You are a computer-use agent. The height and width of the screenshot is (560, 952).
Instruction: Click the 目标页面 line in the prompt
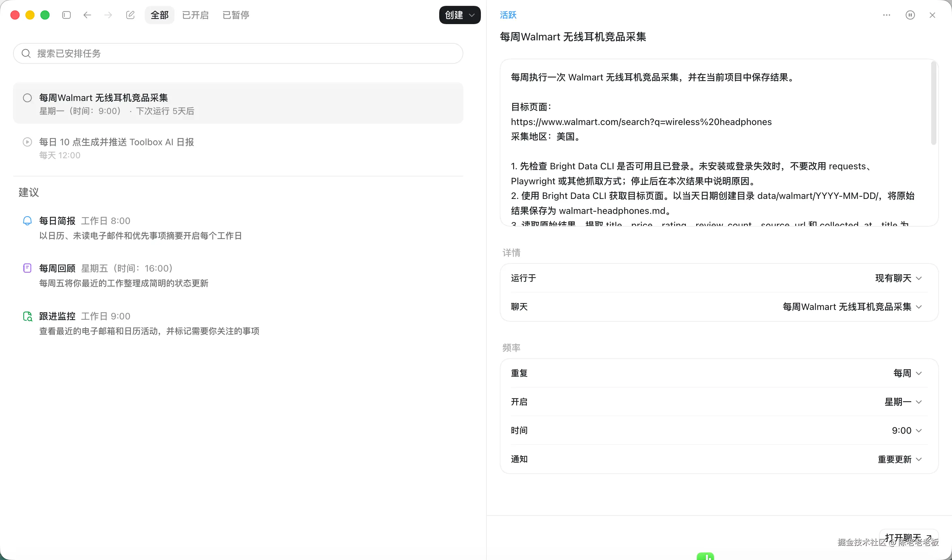531,107
